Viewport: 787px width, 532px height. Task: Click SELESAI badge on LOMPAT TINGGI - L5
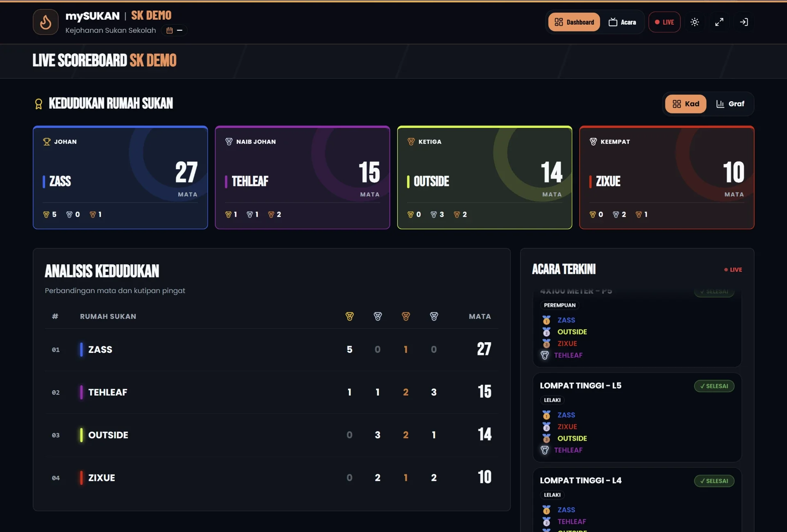point(714,386)
